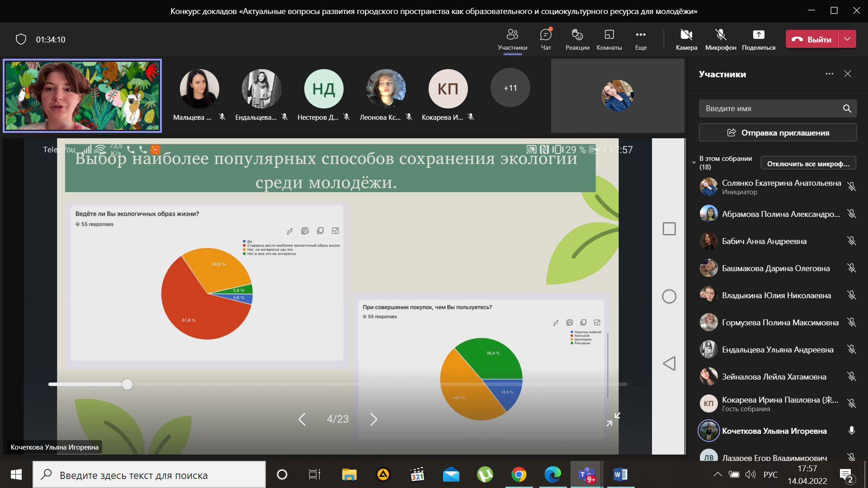Screen dimensions: 868x488
Task: Open the More (Еще) actions icon
Action: pyautogui.click(x=641, y=35)
